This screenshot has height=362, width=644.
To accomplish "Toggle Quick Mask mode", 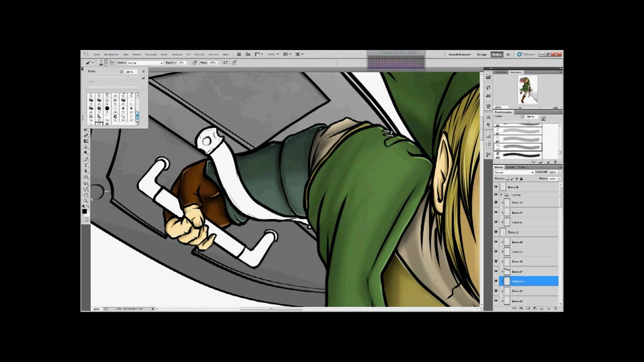I will pyautogui.click(x=86, y=219).
